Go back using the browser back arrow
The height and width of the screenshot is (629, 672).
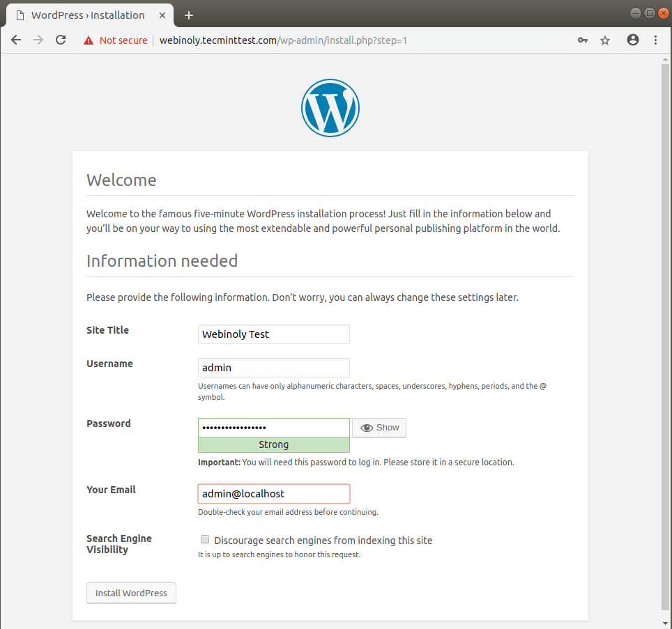(x=16, y=40)
